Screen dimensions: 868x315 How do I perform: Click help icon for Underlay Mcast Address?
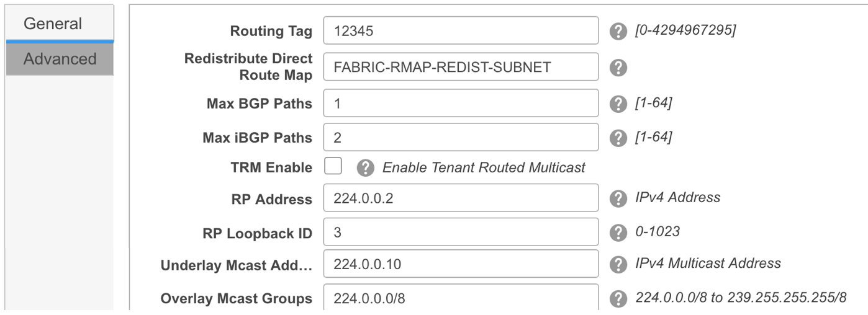(618, 264)
